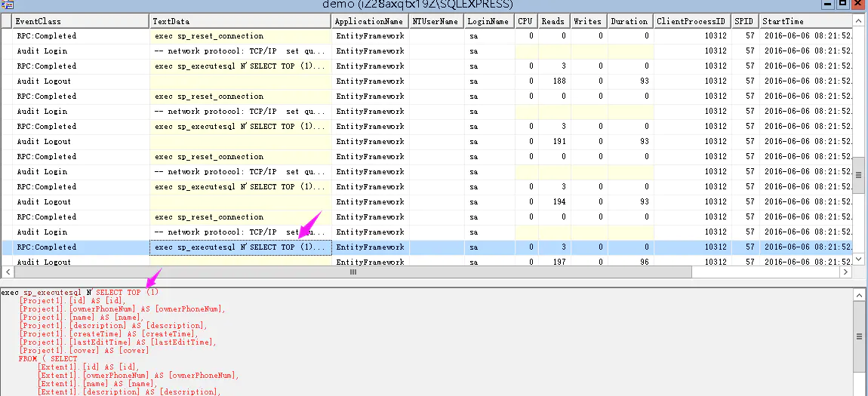
Task: Click the '[Project1].[description] AS [description],' line
Action: 113,325
